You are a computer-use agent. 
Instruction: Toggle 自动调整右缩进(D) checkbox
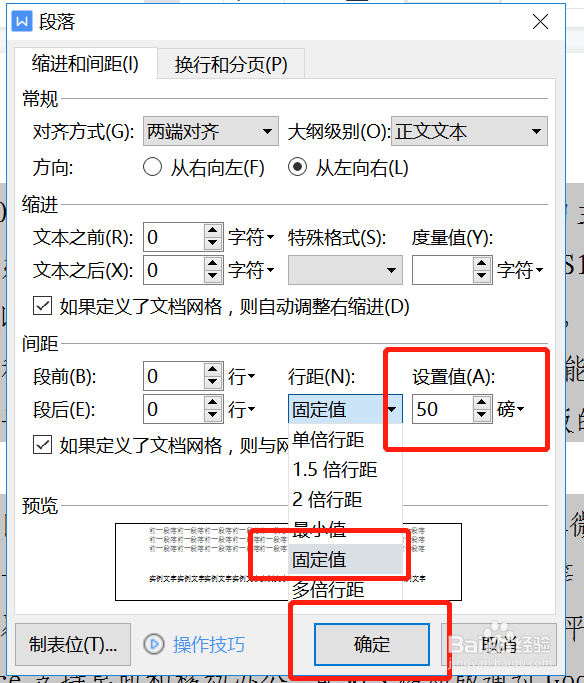pyautogui.click(x=42, y=306)
